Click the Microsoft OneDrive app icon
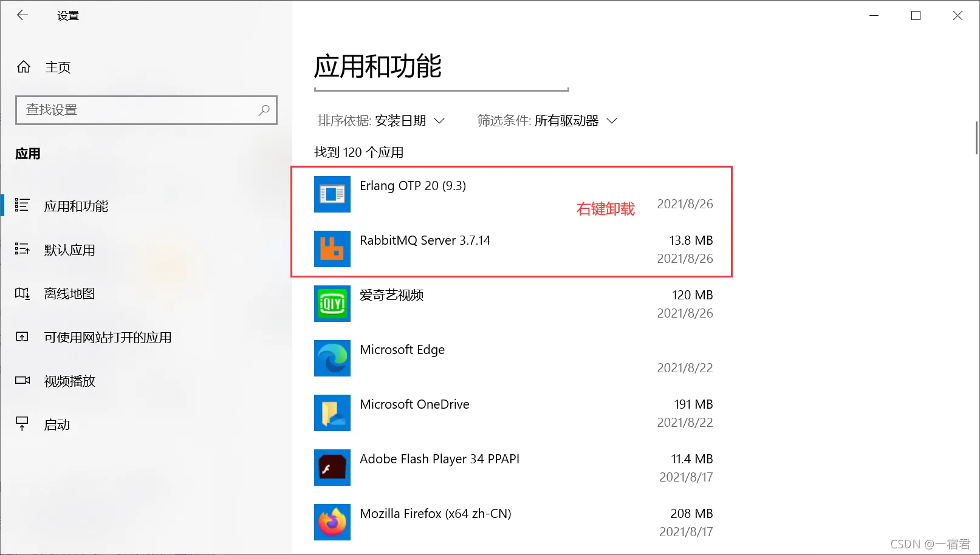 pos(332,413)
